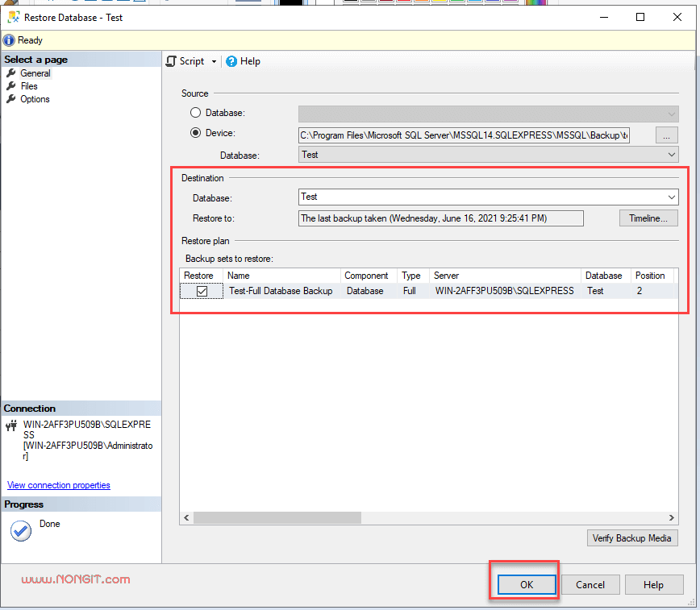This screenshot has height=610, width=700.
Task: Click the Done checkmark in Progress panel
Action: click(x=20, y=529)
